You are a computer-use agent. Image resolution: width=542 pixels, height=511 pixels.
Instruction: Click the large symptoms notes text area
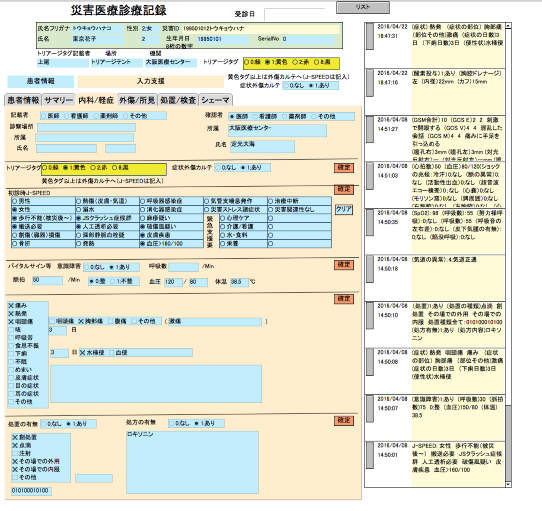pyautogui.click(x=156, y=384)
